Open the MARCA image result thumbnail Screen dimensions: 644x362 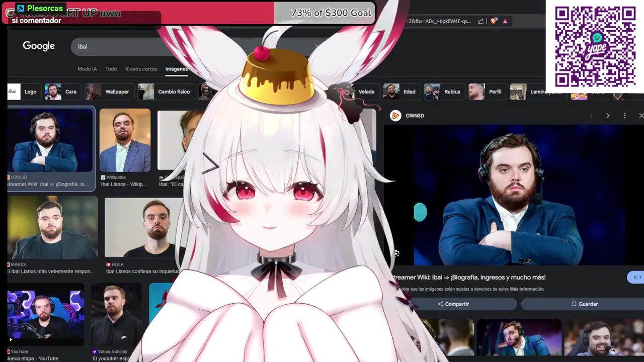click(x=52, y=227)
